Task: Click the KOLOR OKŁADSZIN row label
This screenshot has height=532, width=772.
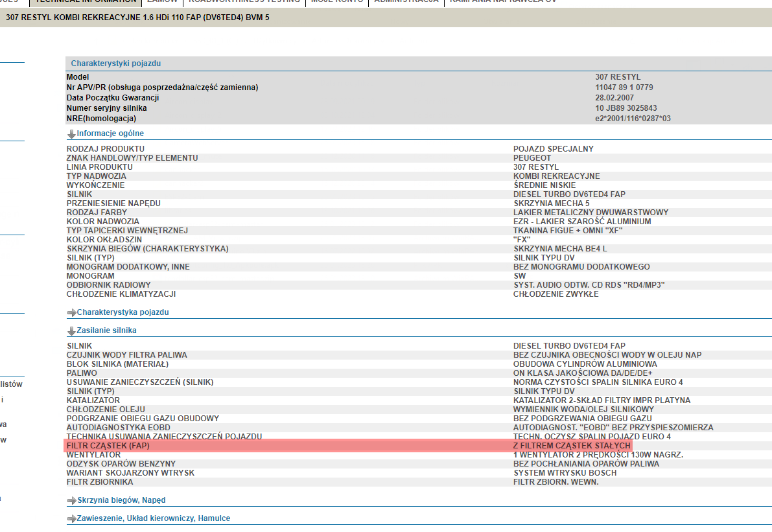Action: pyautogui.click(x=104, y=240)
